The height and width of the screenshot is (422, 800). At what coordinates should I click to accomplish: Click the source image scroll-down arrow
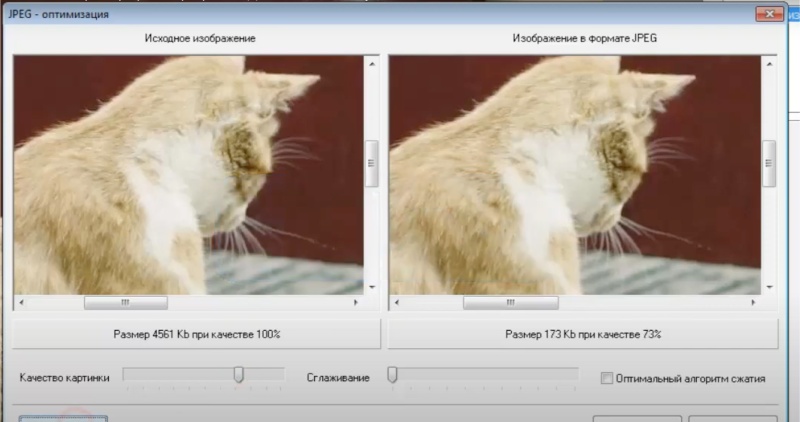tap(372, 287)
